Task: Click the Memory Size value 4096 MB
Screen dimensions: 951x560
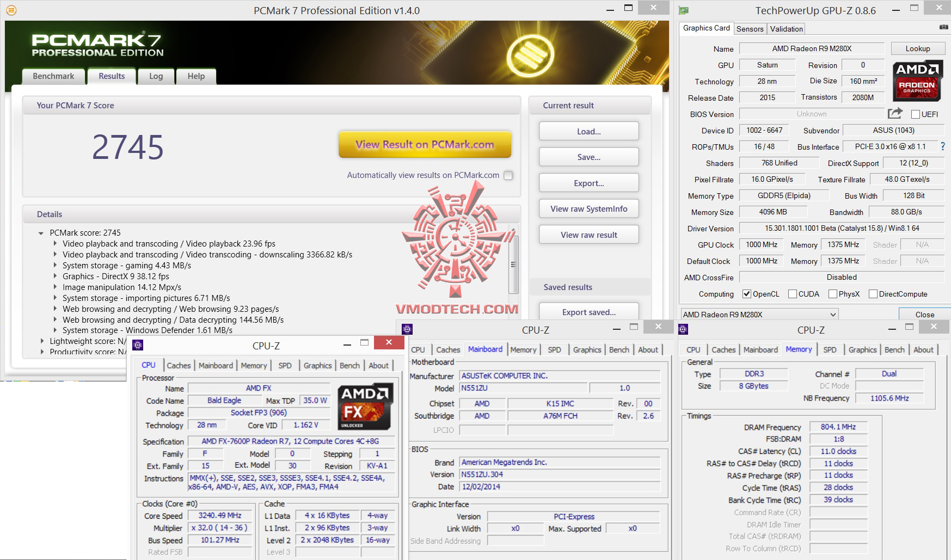Action: coord(773,212)
